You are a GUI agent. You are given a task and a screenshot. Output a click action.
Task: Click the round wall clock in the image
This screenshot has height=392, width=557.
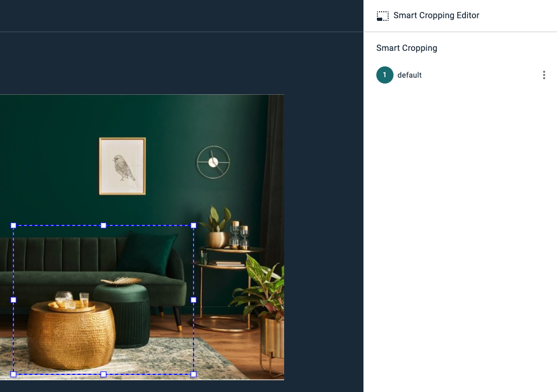213,162
